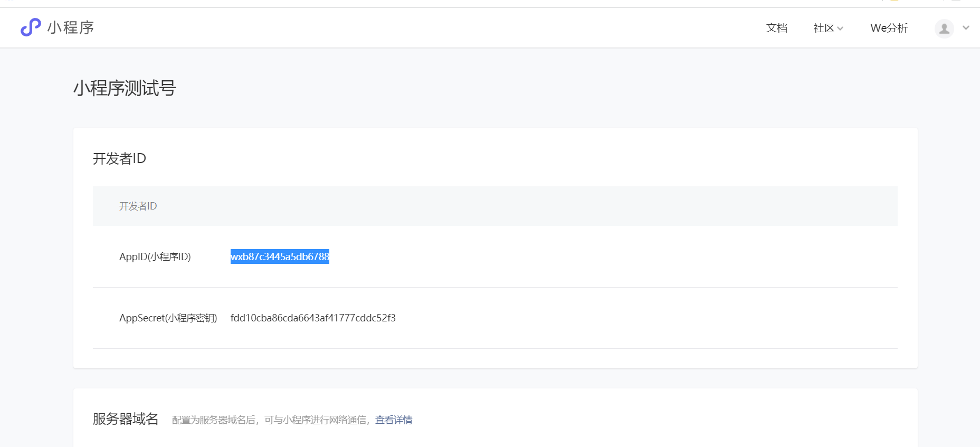Click the AppSecret(小程序密钥) label
This screenshot has width=980, height=447.
[x=168, y=318]
